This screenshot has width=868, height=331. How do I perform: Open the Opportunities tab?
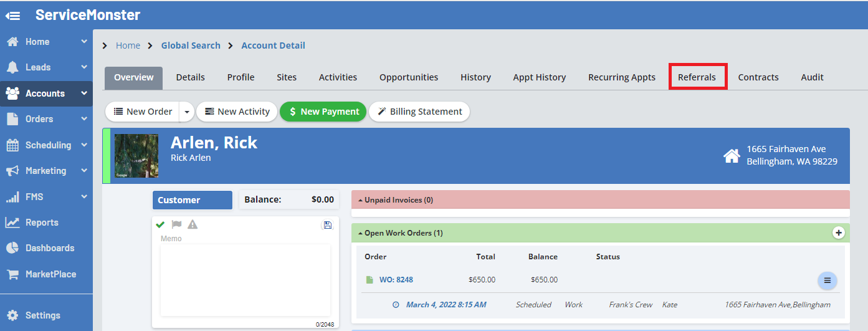(409, 78)
